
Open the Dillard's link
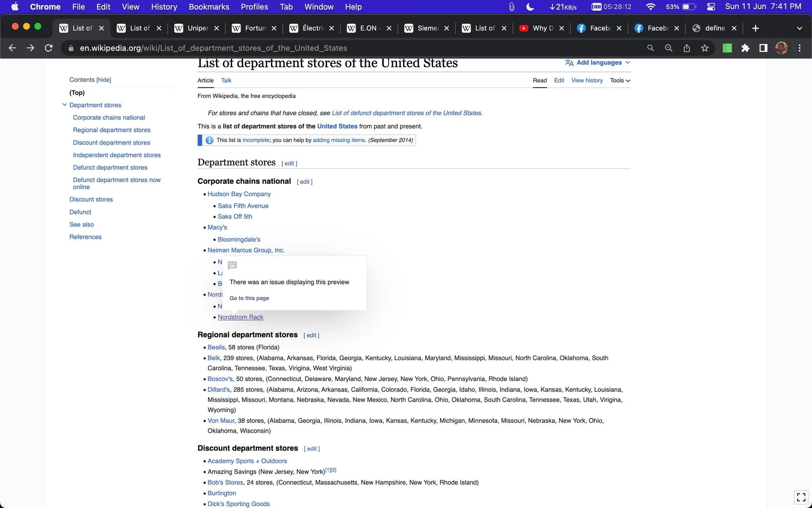[218, 390]
